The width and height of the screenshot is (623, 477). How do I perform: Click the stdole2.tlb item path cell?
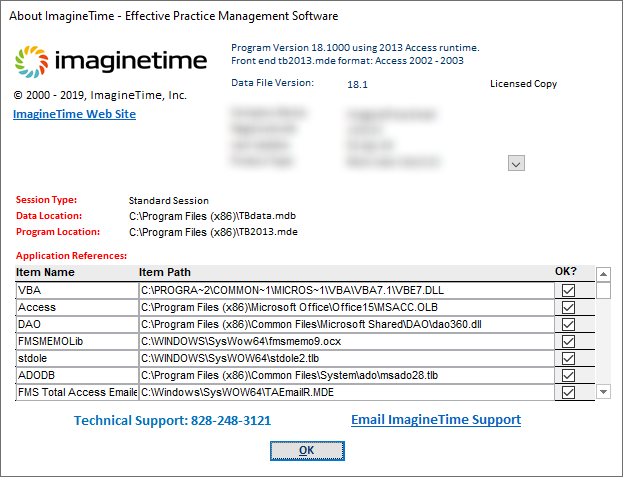point(346,359)
